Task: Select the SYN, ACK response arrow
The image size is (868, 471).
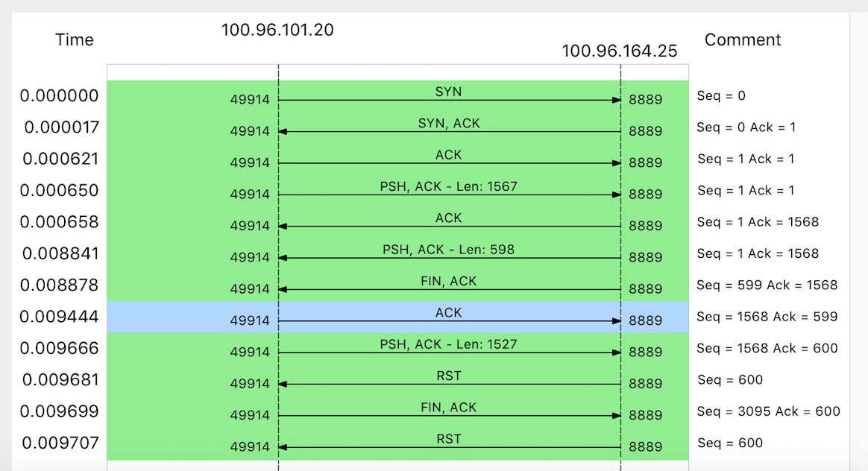Action: coord(447,130)
